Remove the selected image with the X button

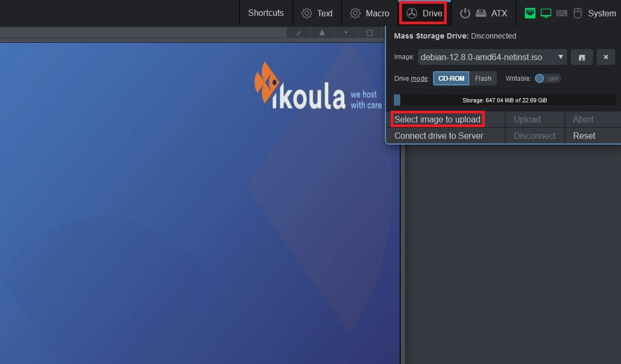click(606, 57)
